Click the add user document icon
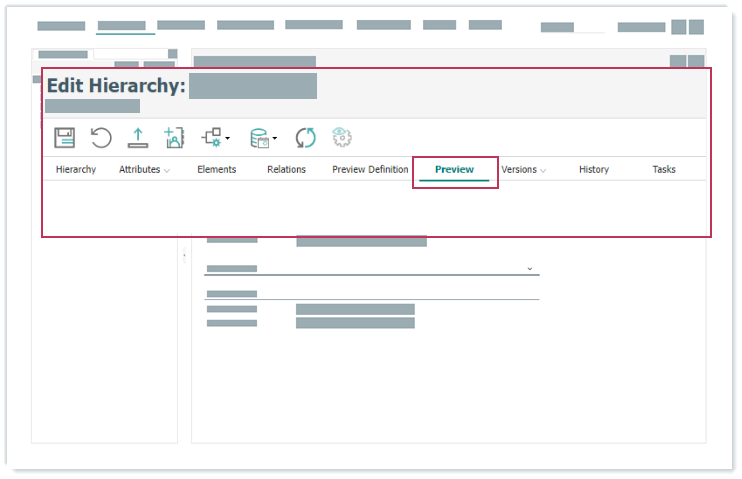The height and width of the screenshot is (479, 742). [x=174, y=138]
